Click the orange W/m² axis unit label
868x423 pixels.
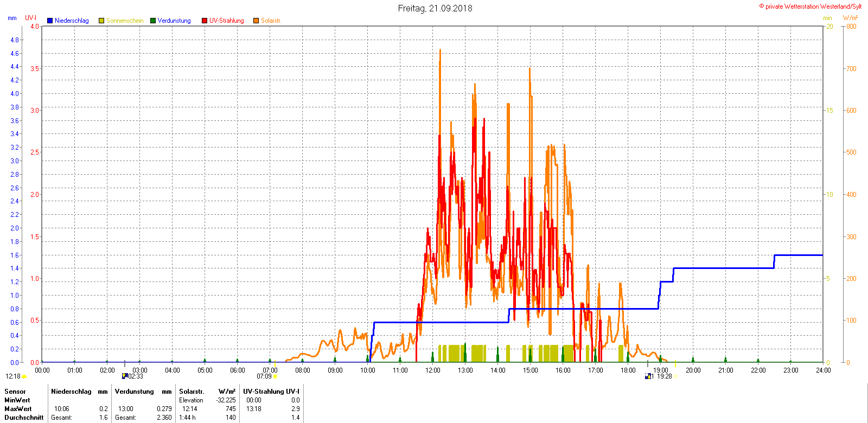850,18
